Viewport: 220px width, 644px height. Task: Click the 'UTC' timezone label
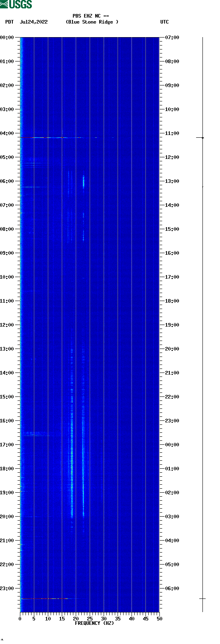165,22
